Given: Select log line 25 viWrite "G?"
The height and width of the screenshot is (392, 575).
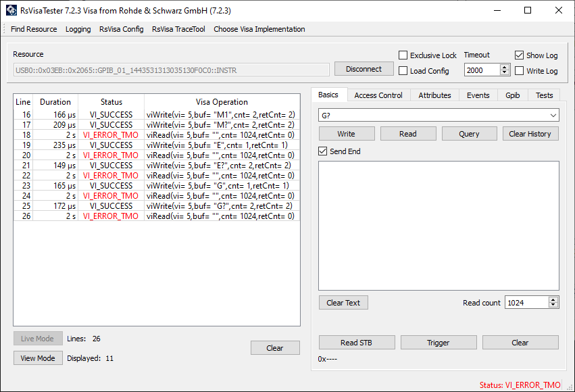Looking at the screenshot, I should coord(157,206).
